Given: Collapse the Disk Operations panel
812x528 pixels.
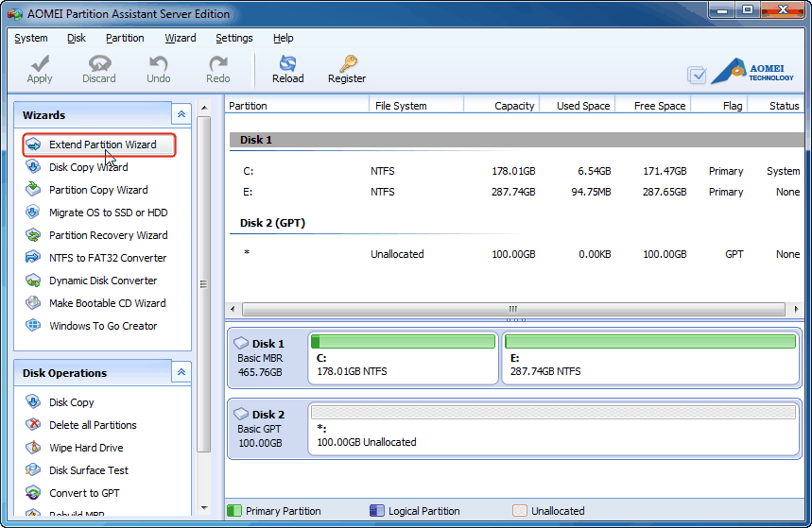Looking at the screenshot, I should (x=181, y=372).
